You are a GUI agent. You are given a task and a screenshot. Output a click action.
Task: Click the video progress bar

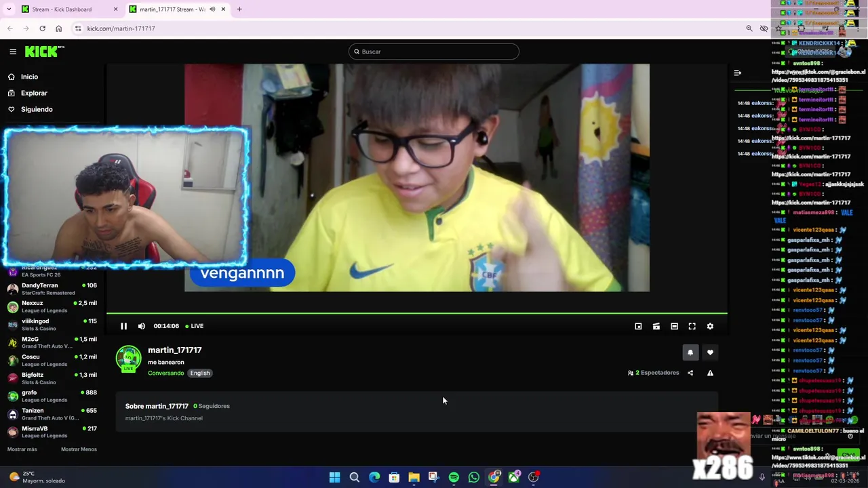pyautogui.click(x=417, y=313)
